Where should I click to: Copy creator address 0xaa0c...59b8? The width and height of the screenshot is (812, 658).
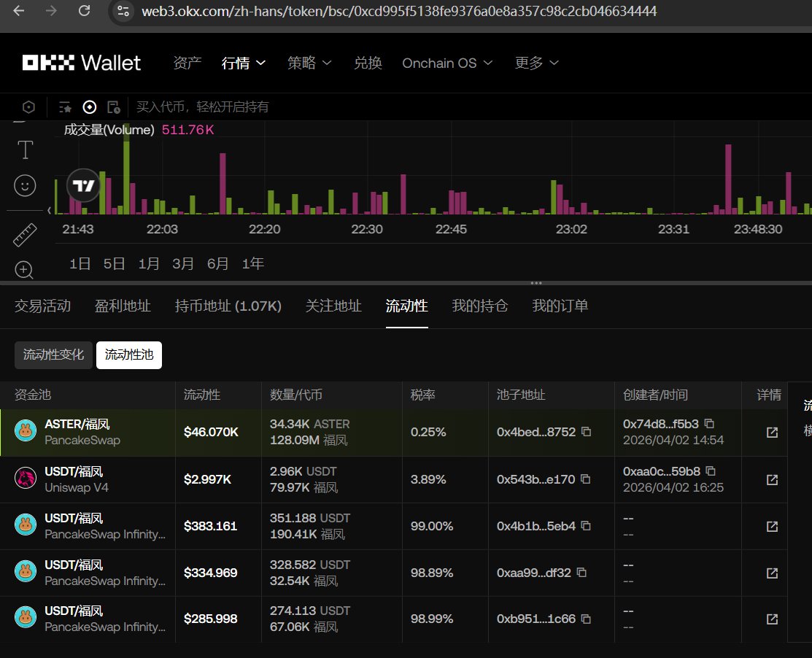click(x=711, y=471)
